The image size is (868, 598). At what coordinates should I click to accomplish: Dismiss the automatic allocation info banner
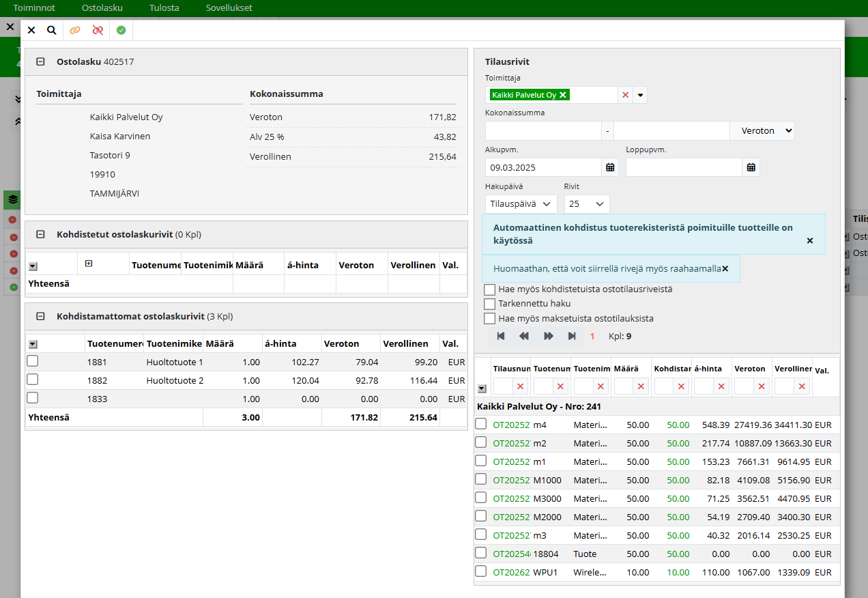click(x=810, y=241)
